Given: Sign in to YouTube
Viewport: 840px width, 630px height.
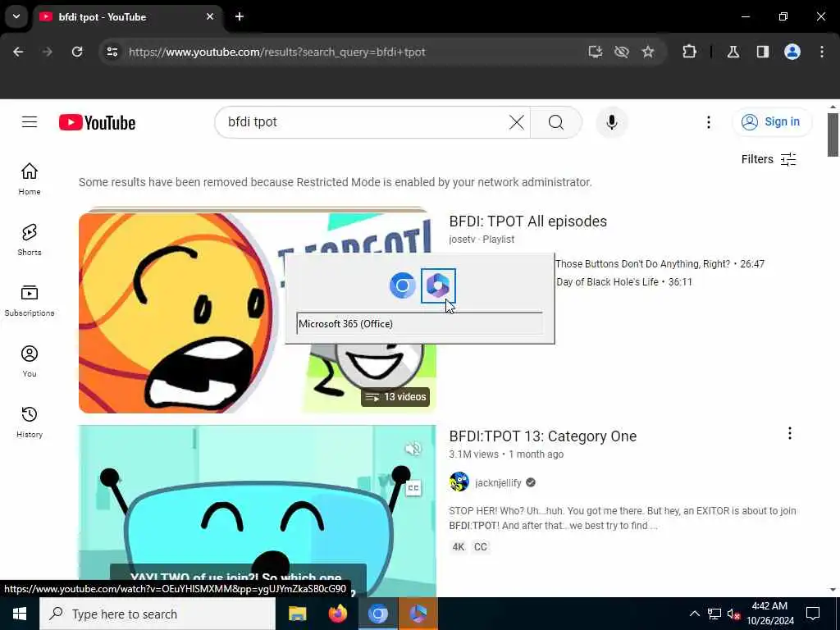Looking at the screenshot, I should coord(772,122).
